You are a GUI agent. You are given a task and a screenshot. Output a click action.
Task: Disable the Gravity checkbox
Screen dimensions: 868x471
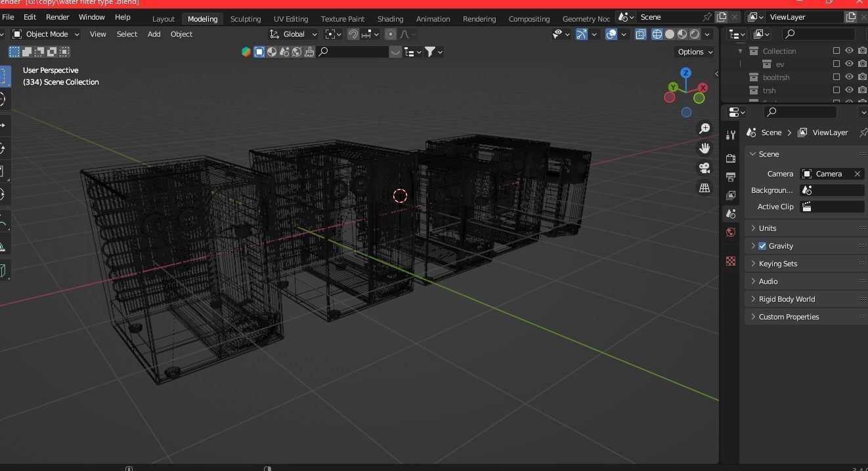[762, 245]
